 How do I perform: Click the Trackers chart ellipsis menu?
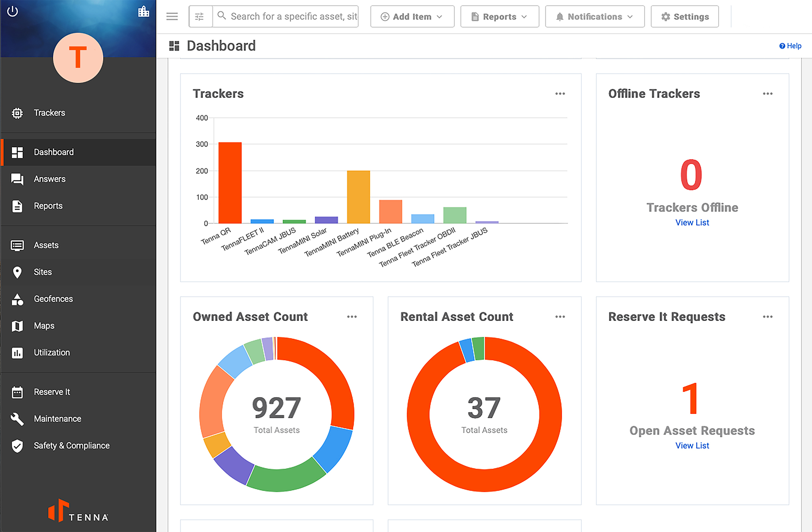pos(560,94)
